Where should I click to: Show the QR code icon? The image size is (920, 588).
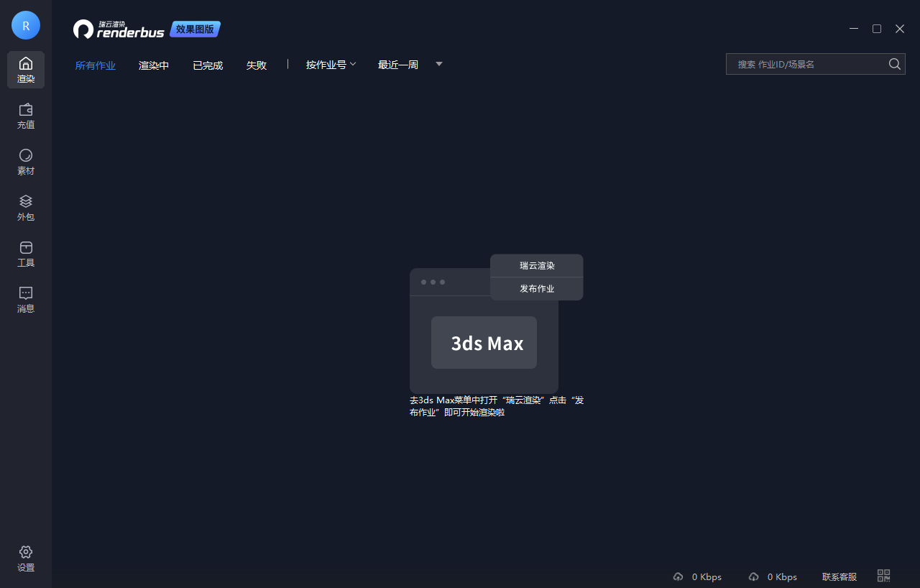pos(884,576)
